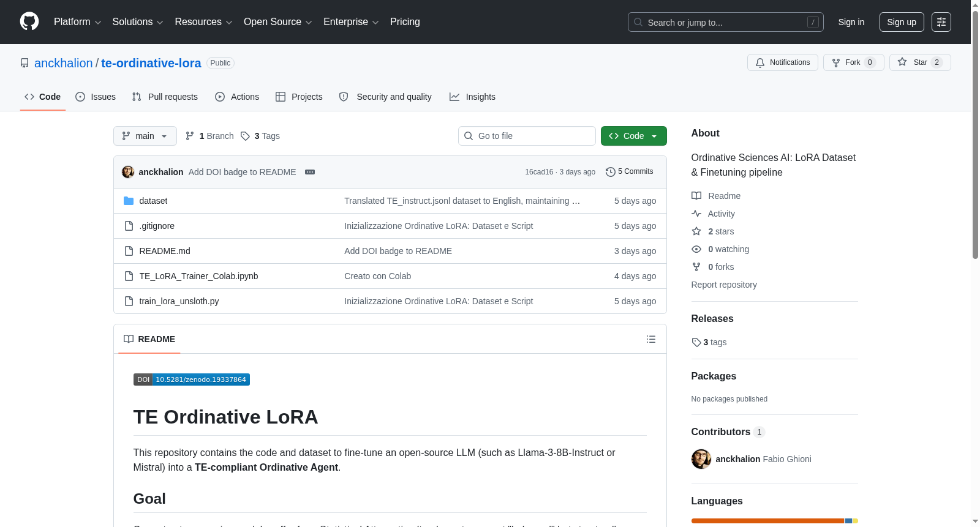Click the dataset folder icon
Viewport: 980px width, 527px height.
point(129,201)
